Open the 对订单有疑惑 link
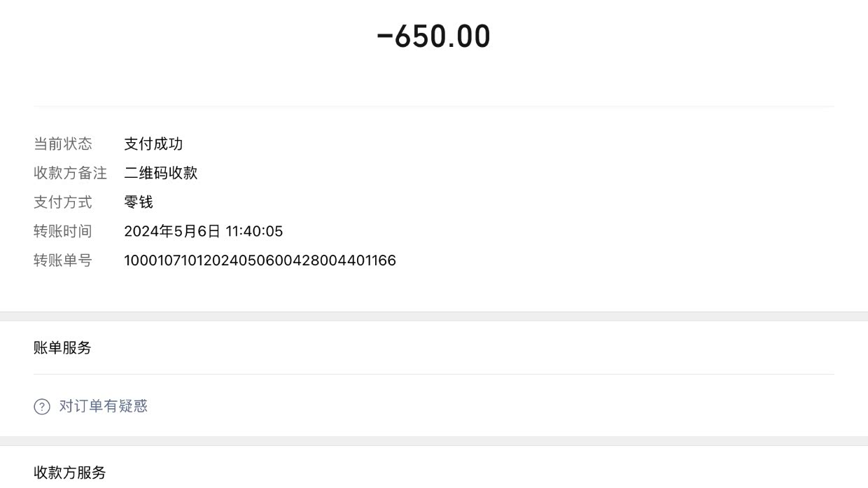This screenshot has width=868, height=488. (103, 406)
